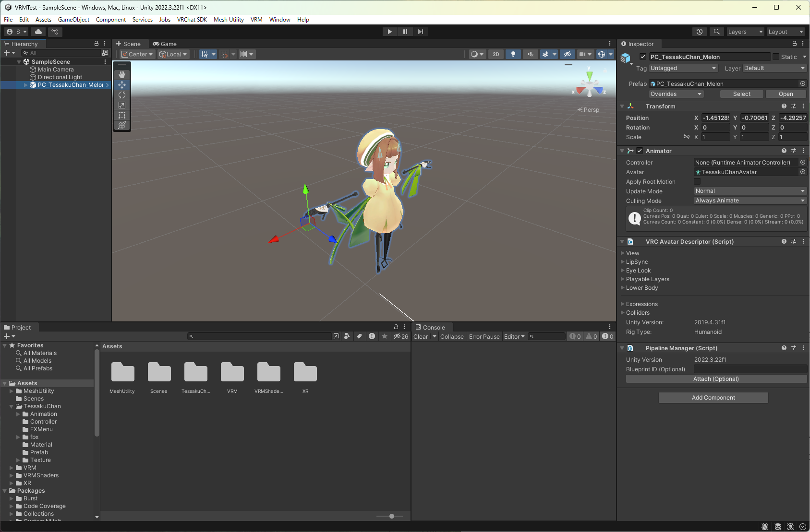This screenshot has height=532, width=810.
Task: Click the Pause button
Action: point(405,32)
